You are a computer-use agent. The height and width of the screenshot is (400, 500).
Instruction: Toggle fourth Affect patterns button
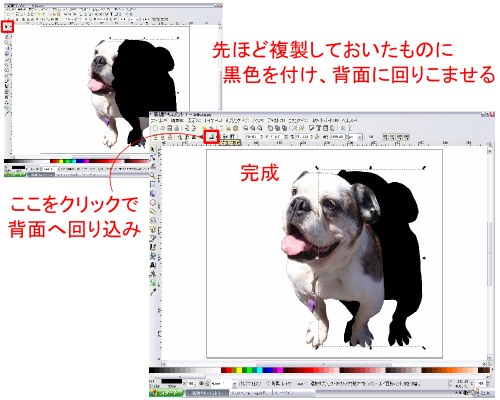pos(406,137)
